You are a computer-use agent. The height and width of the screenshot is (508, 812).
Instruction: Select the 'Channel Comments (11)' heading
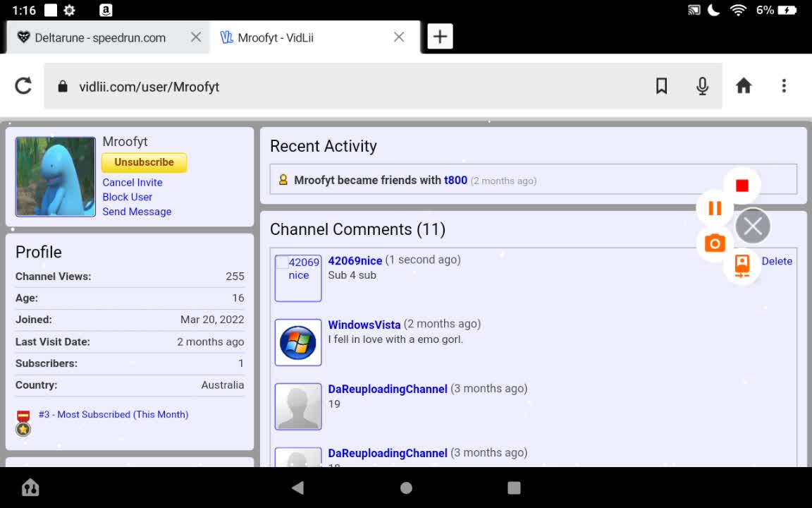click(x=357, y=229)
